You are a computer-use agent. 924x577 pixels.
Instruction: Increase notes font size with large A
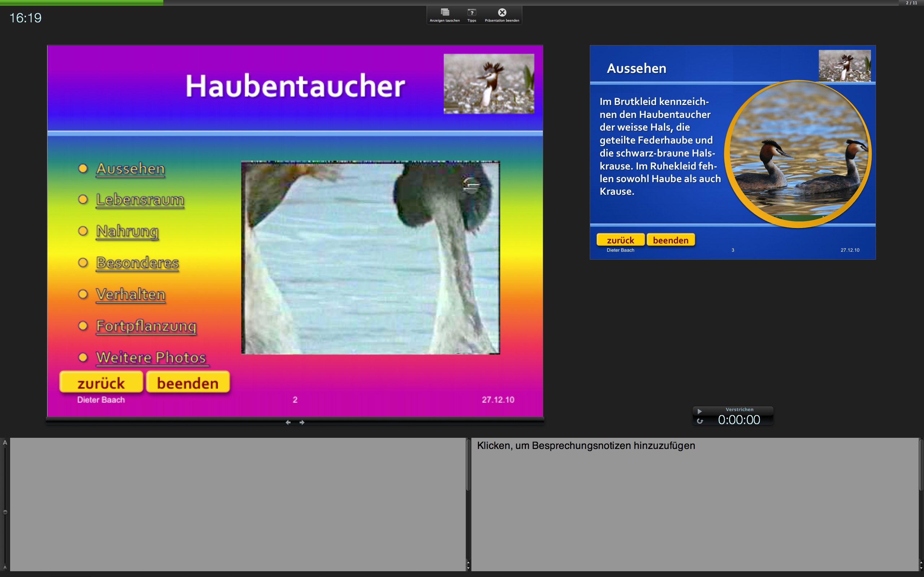[5, 443]
